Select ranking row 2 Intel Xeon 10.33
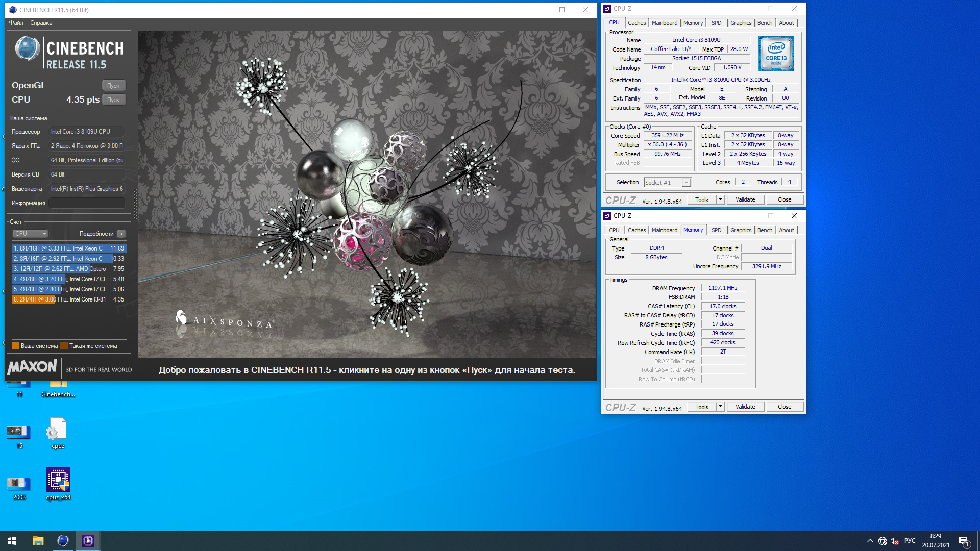Image resolution: width=980 pixels, height=551 pixels. 69,259
